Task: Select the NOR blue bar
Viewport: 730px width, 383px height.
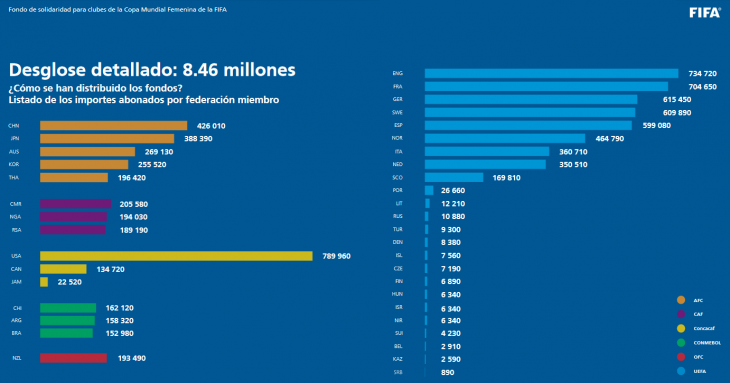Action: click(x=505, y=138)
